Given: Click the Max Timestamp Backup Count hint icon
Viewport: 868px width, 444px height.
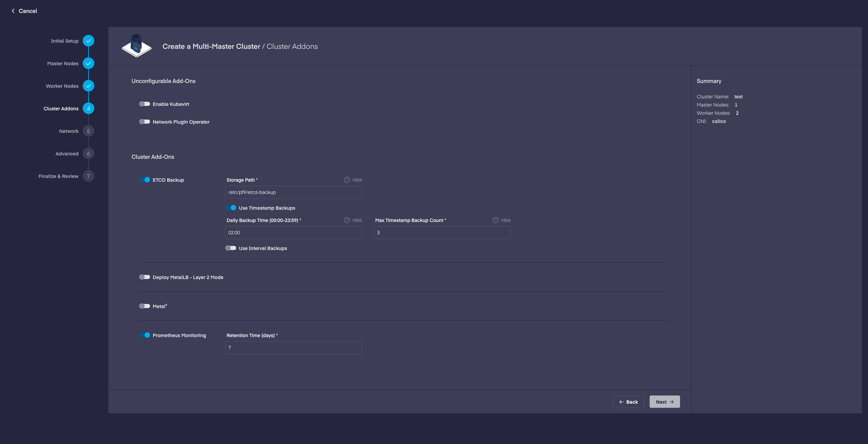Looking at the screenshot, I should coord(496,220).
